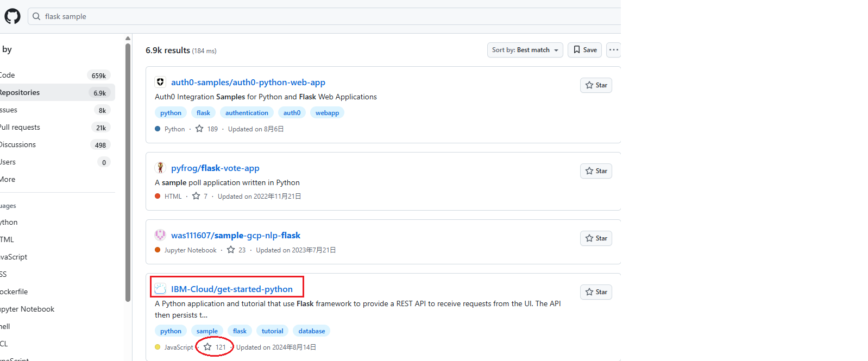The image size is (868, 361).
Task: Star the pyfrog/flask-vote-app repository
Action: 596,171
